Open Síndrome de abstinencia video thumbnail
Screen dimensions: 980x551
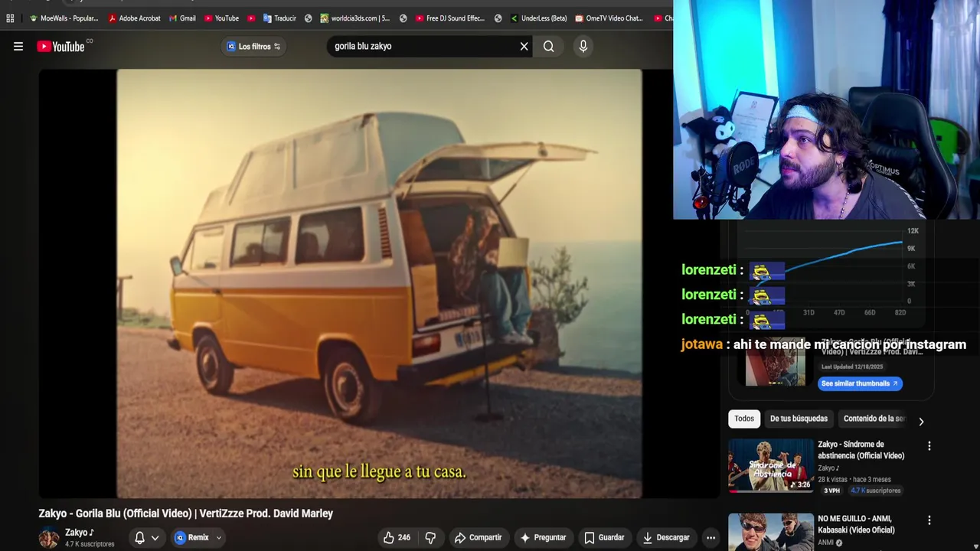pyautogui.click(x=771, y=465)
